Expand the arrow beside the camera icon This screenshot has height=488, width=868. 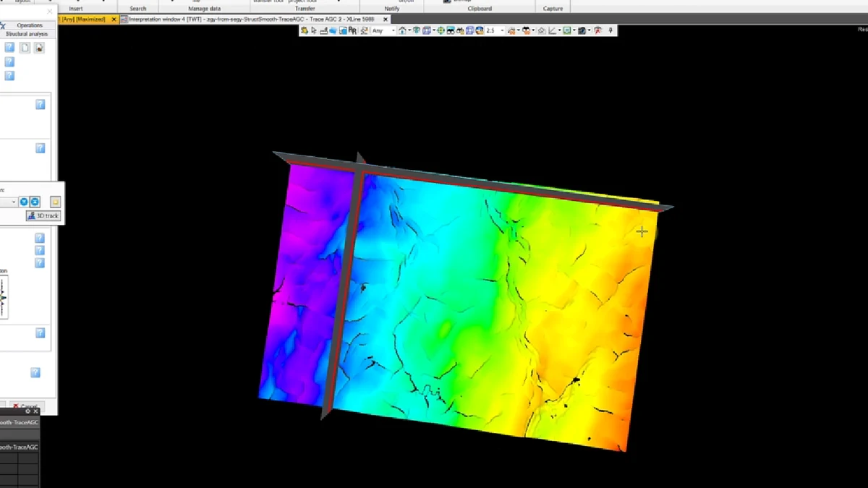click(x=589, y=30)
